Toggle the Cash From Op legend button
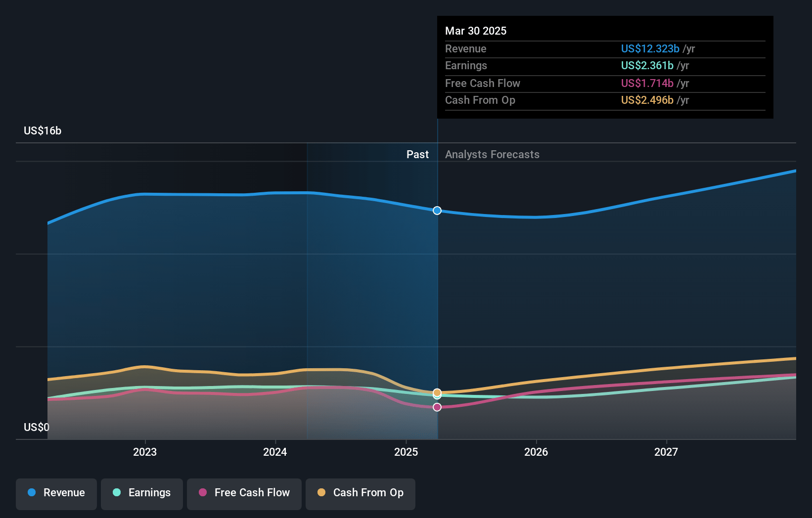Viewport: 812px width, 518px height. coord(361,493)
